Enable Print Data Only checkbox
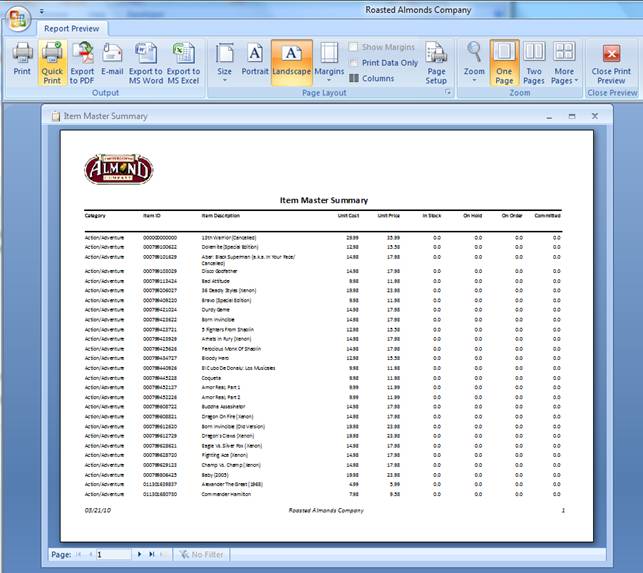 tap(353, 63)
